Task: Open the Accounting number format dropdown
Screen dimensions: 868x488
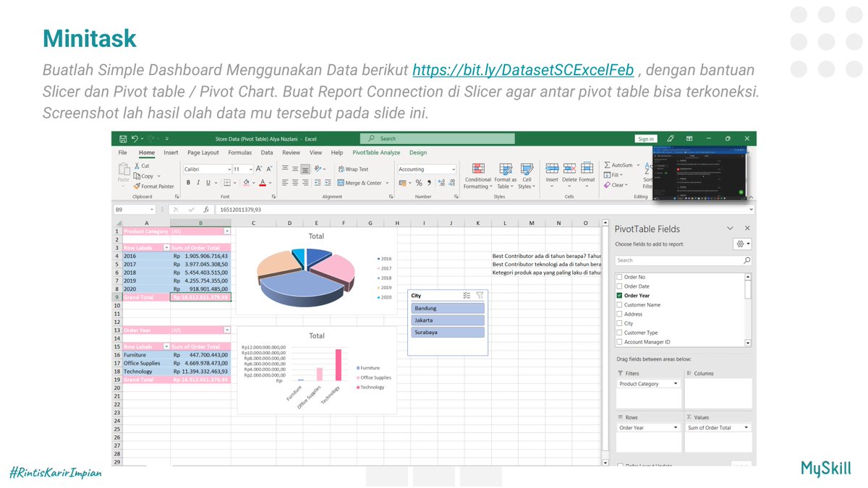Action: pos(454,169)
